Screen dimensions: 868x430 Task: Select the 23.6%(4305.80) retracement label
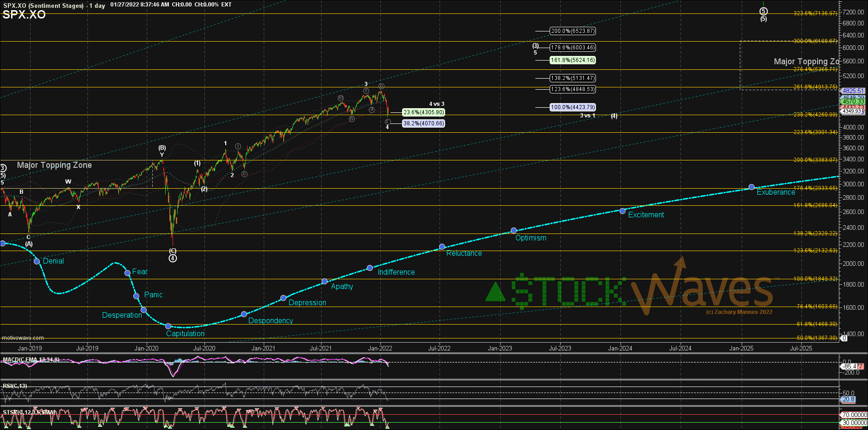tap(423, 112)
